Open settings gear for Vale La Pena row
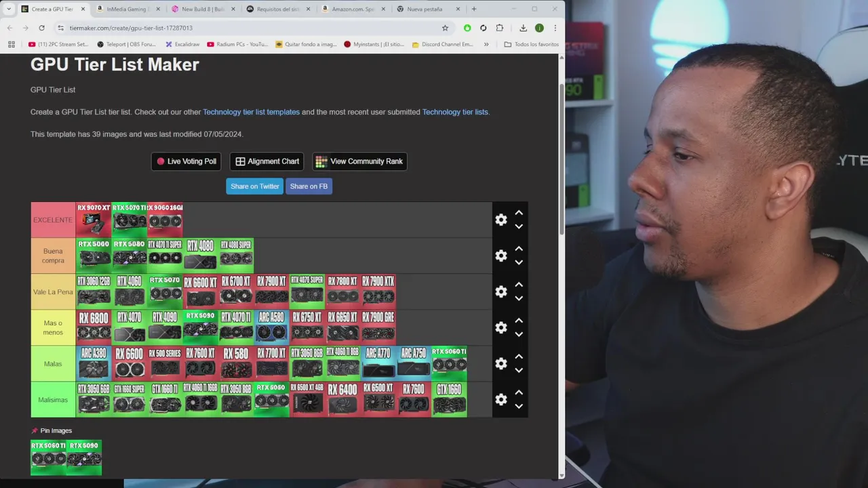This screenshot has height=488, width=868. click(501, 291)
